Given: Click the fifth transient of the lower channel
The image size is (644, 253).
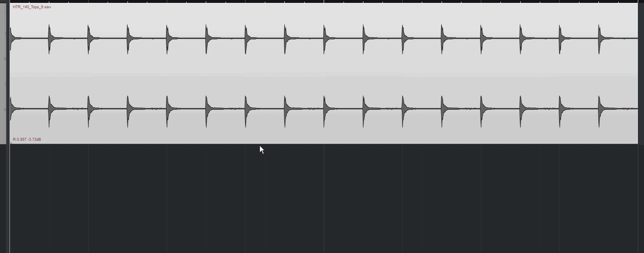Looking at the screenshot, I should (168, 109).
